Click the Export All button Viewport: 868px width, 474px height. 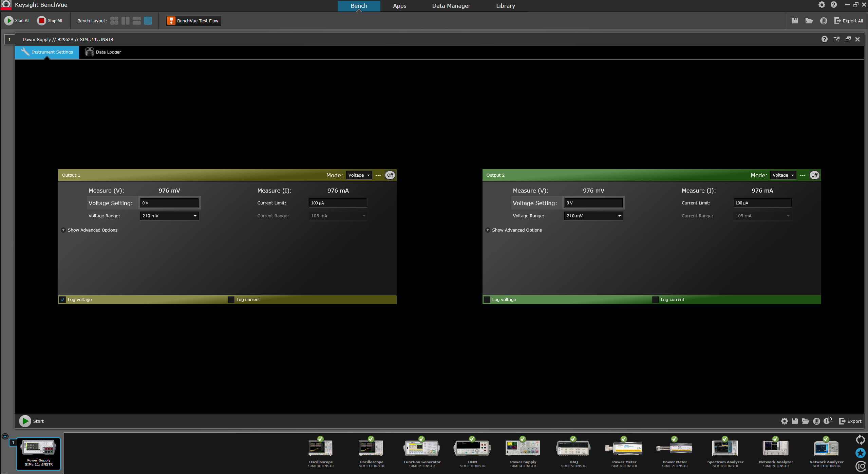[848, 21]
